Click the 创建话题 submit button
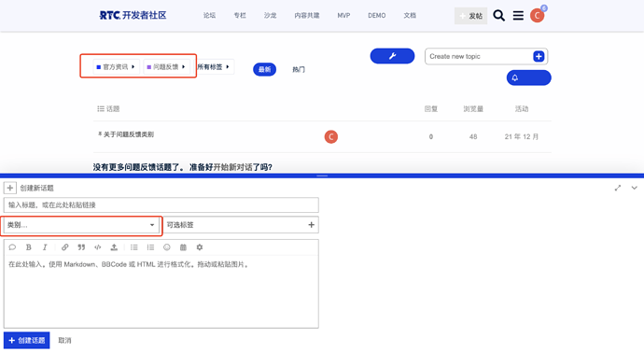The image size is (644, 352). (27, 340)
